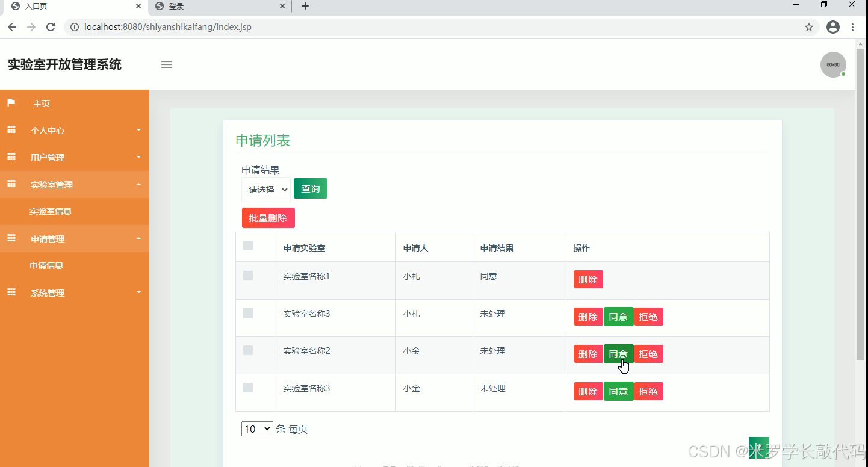Click the 同意 button for 小金's 实验室名称2 request
Screen dimensions: 868x467
tap(618, 354)
